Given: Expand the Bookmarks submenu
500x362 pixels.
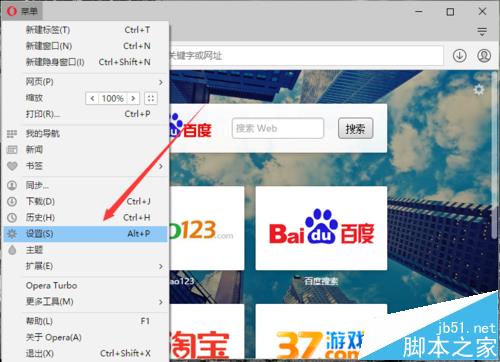Looking at the screenshot, I should [86, 166].
